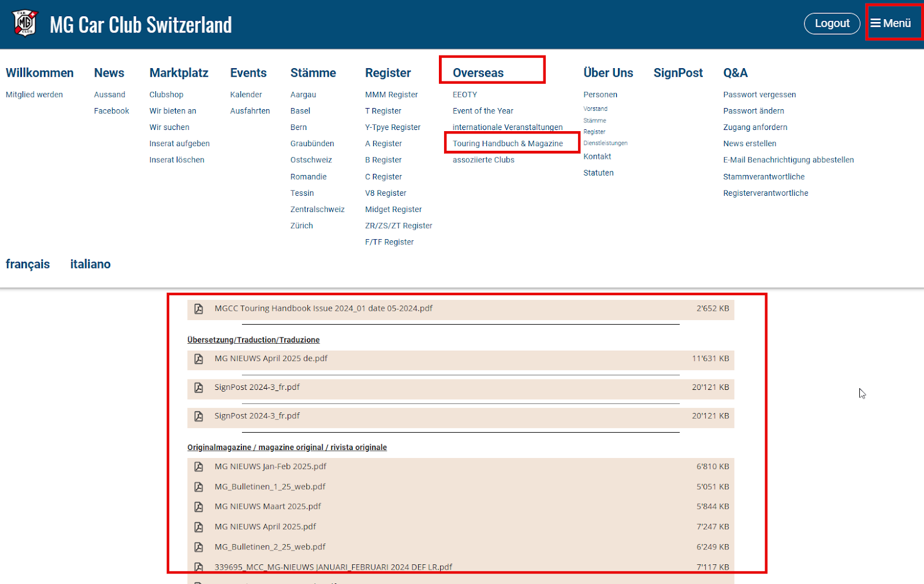Switch language to français
The width and height of the screenshot is (924, 584).
(x=28, y=264)
